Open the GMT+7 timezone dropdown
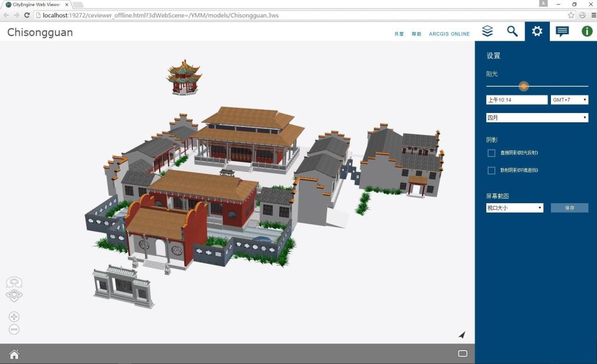The height and width of the screenshot is (364, 597). [569, 100]
